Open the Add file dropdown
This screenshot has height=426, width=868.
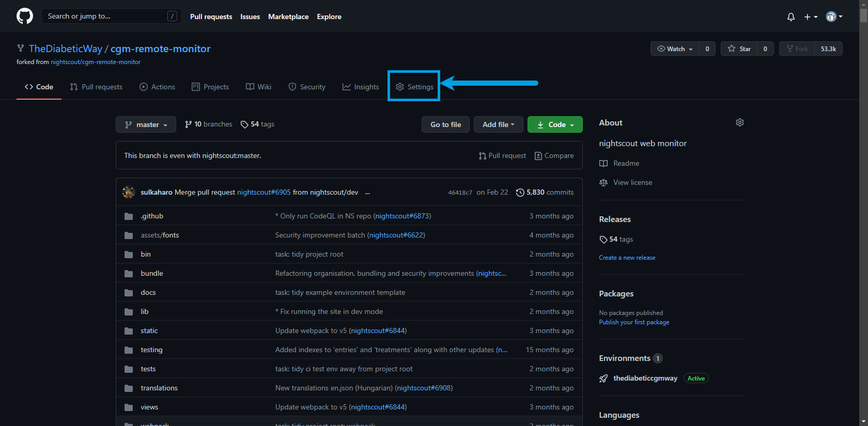click(498, 124)
